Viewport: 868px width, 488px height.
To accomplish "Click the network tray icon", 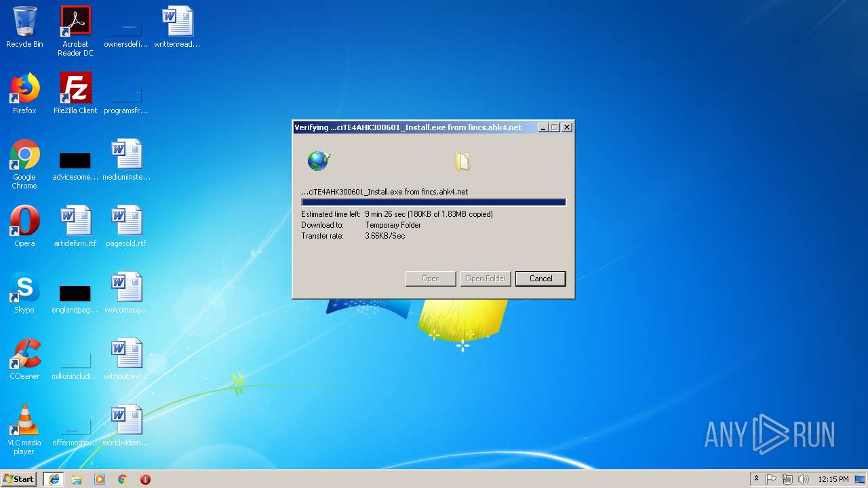I will (x=787, y=479).
